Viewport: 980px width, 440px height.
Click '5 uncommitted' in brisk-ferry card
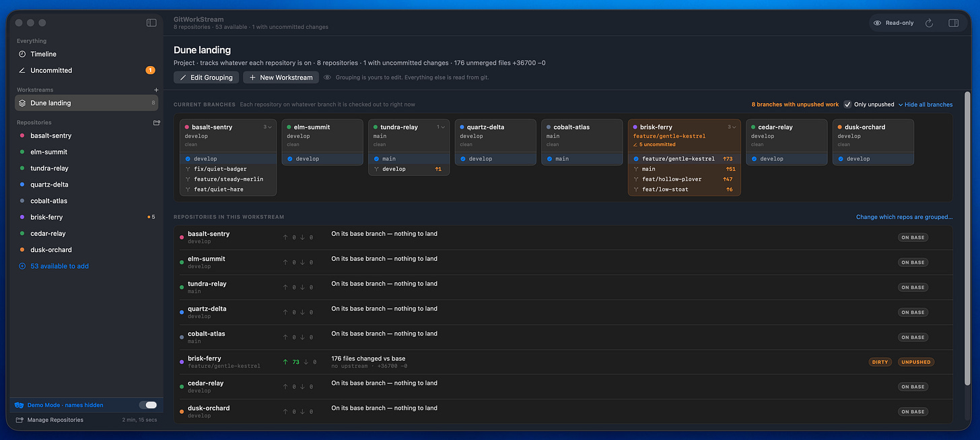pos(654,144)
